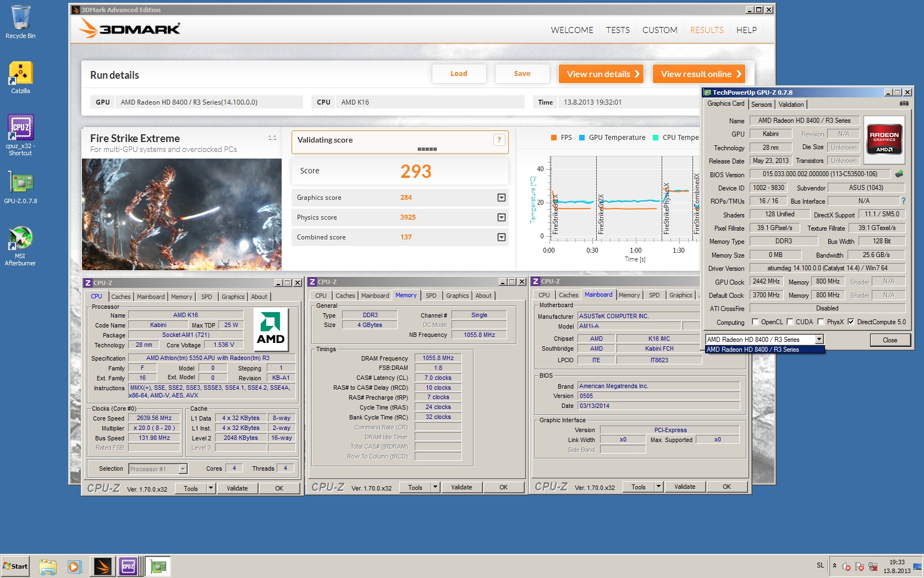924x578 pixels.
Task: Show hidden system tray icons
Action: pyautogui.click(x=834, y=565)
